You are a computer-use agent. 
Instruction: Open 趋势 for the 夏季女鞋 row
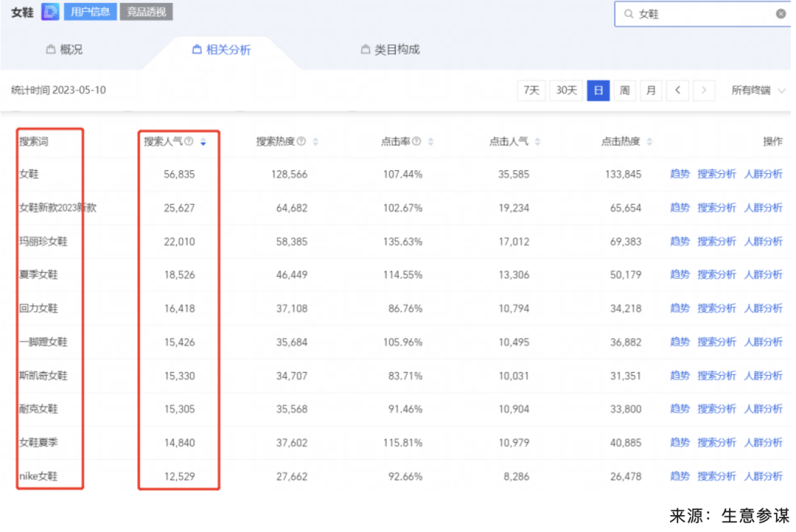(680, 275)
